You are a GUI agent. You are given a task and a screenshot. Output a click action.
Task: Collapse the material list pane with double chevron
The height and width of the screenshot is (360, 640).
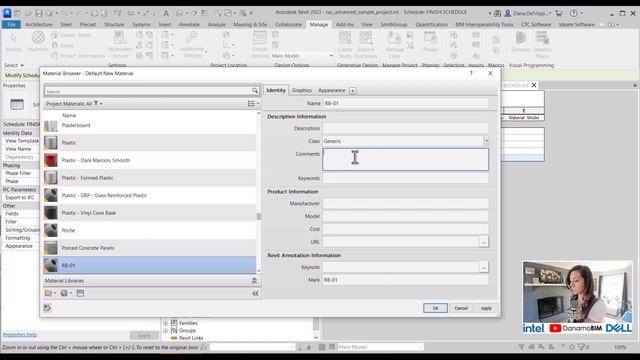256,293
